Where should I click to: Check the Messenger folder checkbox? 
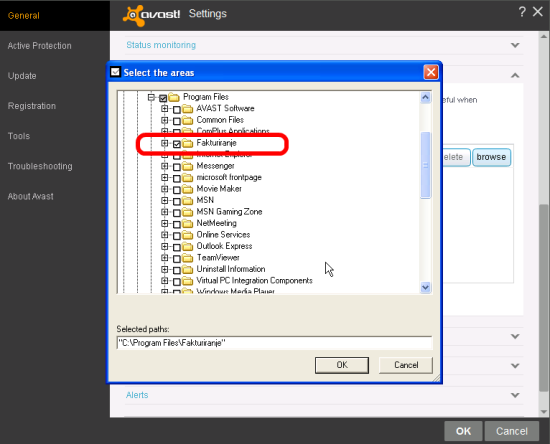pyautogui.click(x=177, y=167)
